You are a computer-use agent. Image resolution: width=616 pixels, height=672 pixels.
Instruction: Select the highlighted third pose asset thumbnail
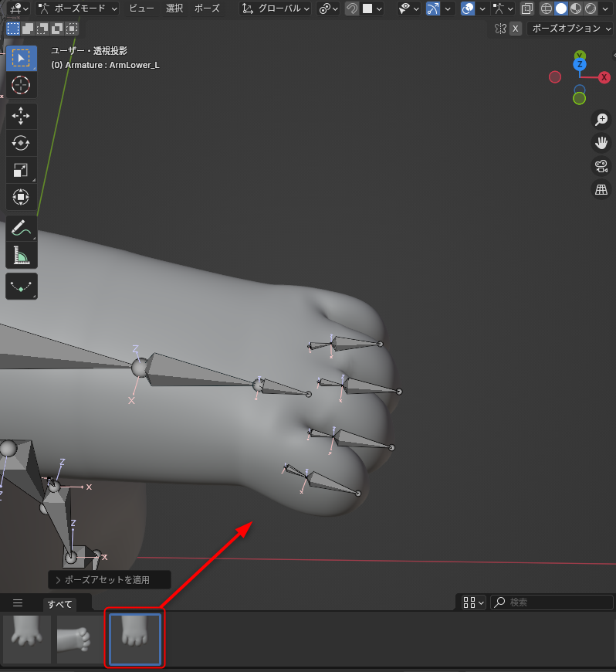tap(134, 640)
